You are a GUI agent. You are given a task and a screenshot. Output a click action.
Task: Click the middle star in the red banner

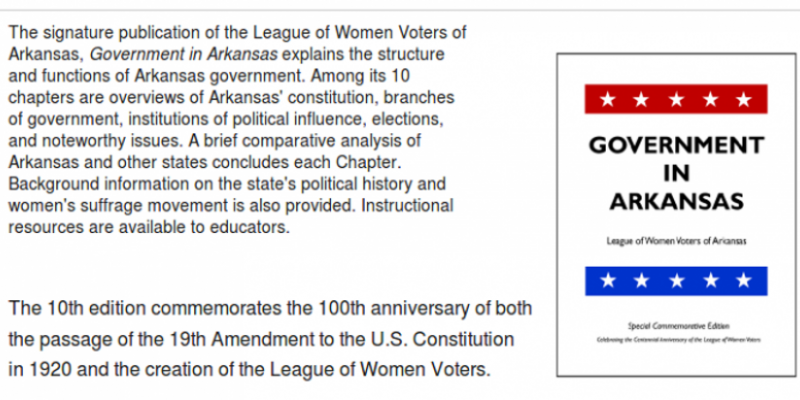(x=675, y=100)
